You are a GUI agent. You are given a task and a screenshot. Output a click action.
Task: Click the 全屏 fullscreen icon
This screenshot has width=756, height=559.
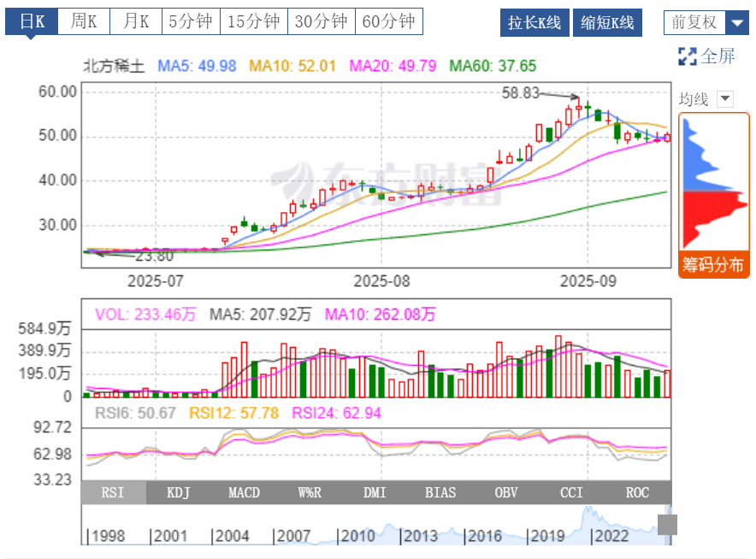(x=687, y=56)
